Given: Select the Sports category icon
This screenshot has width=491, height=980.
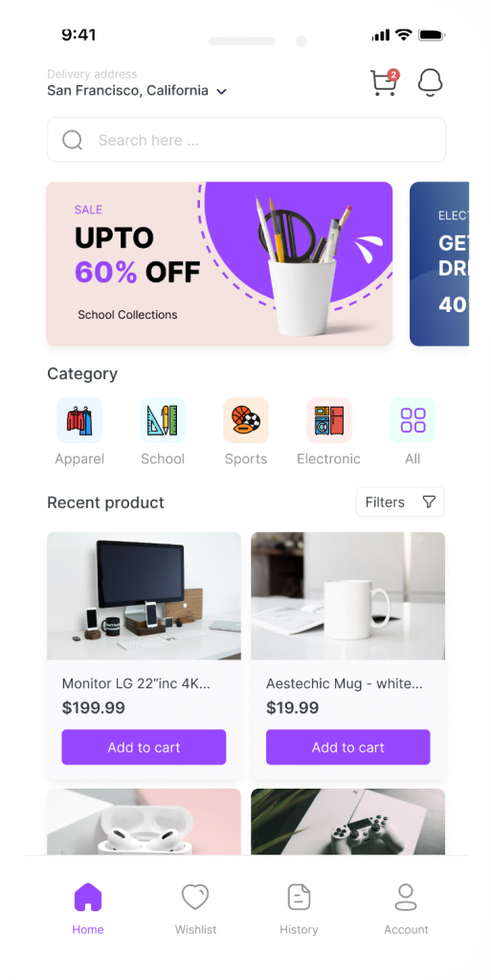Looking at the screenshot, I should coord(246,420).
